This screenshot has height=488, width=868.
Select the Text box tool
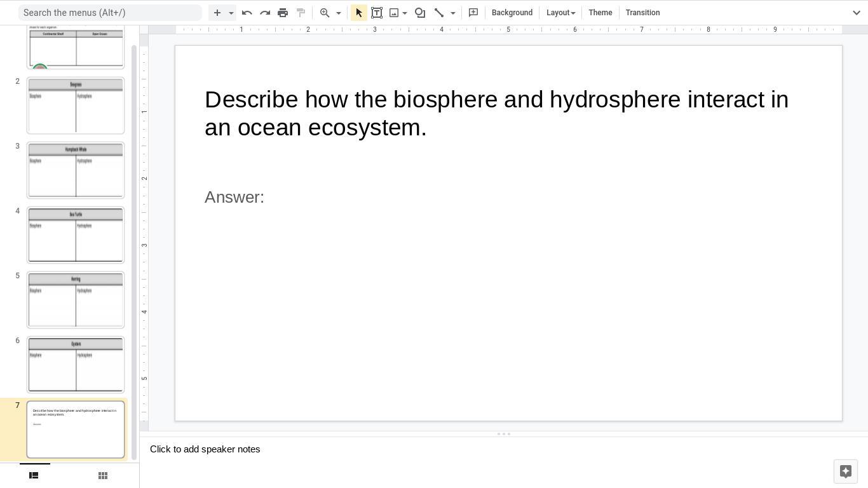377,13
